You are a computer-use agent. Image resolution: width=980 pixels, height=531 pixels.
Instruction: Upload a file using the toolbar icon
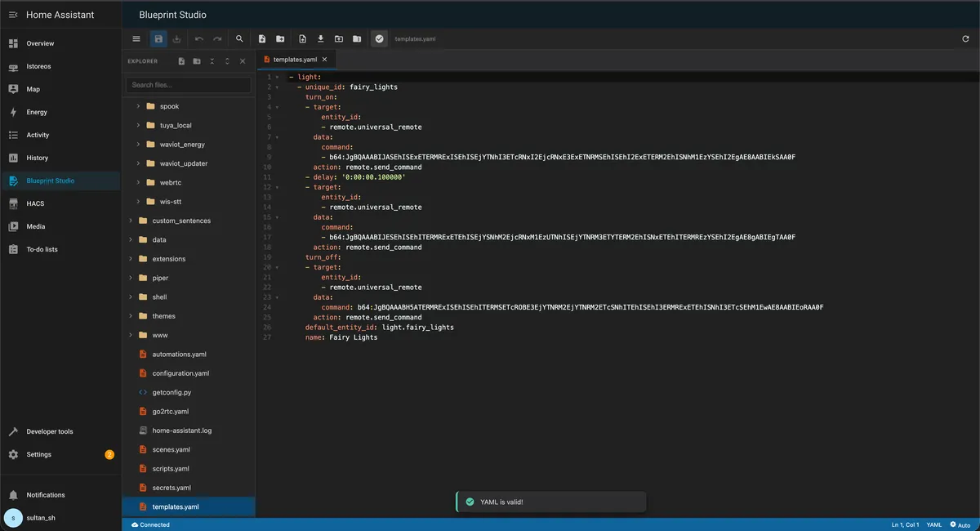[302, 38]
